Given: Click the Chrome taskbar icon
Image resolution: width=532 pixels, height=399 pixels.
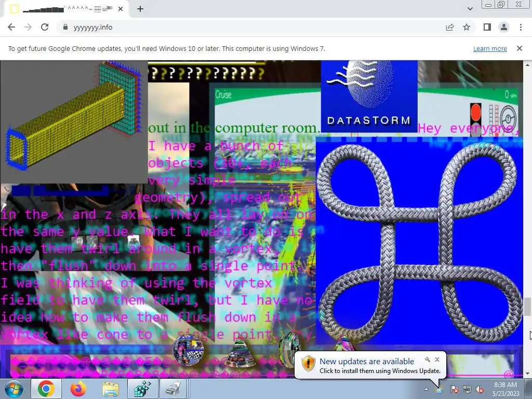Looking at the screenshot, I should (x=46, y=389).
